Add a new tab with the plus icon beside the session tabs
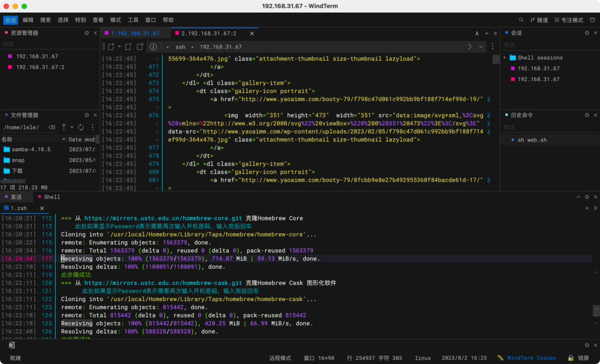 [x=486, y=33]
